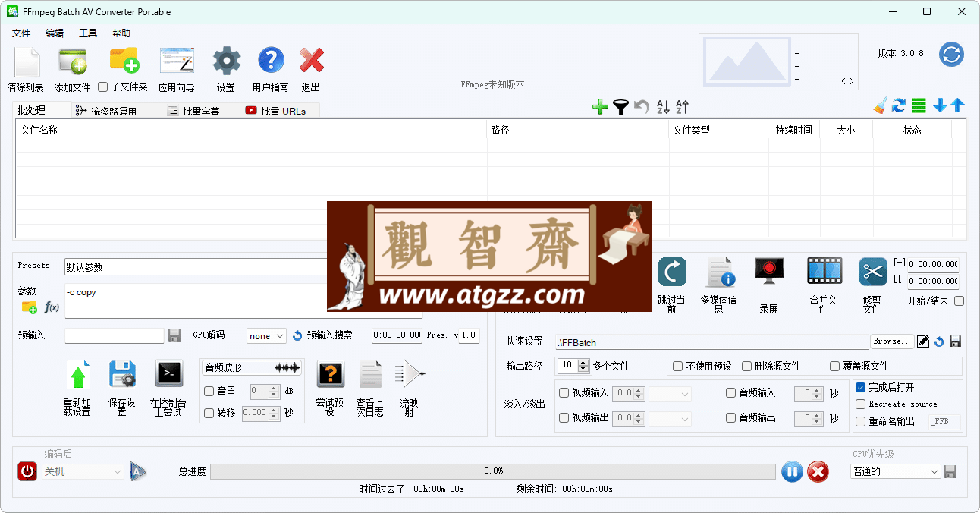Open the 工具 menu
The height and width of the screenshot is (513, 980).
point(88,33)
